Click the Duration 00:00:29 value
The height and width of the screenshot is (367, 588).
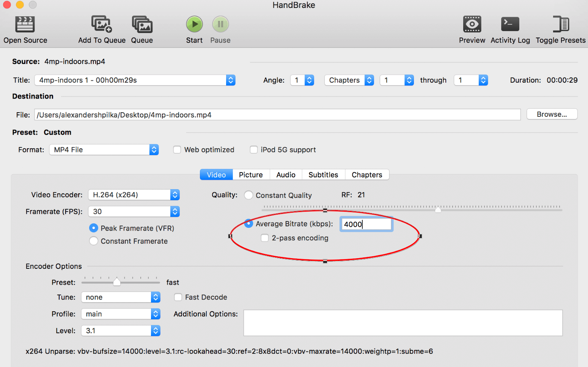562,80
